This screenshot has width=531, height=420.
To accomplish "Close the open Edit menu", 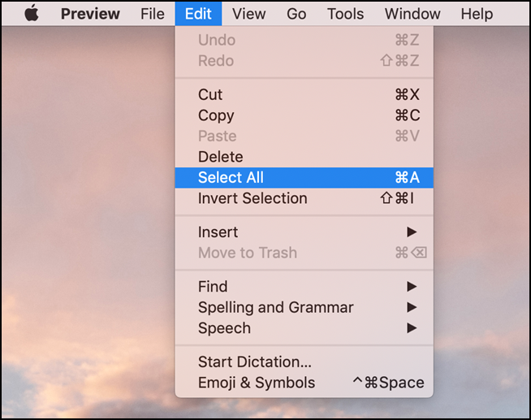I will pos(198,14).
